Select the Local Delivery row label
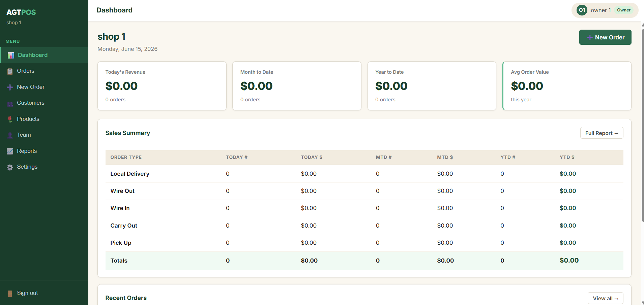Screen dimensions: 644x305 click(130, 174)
